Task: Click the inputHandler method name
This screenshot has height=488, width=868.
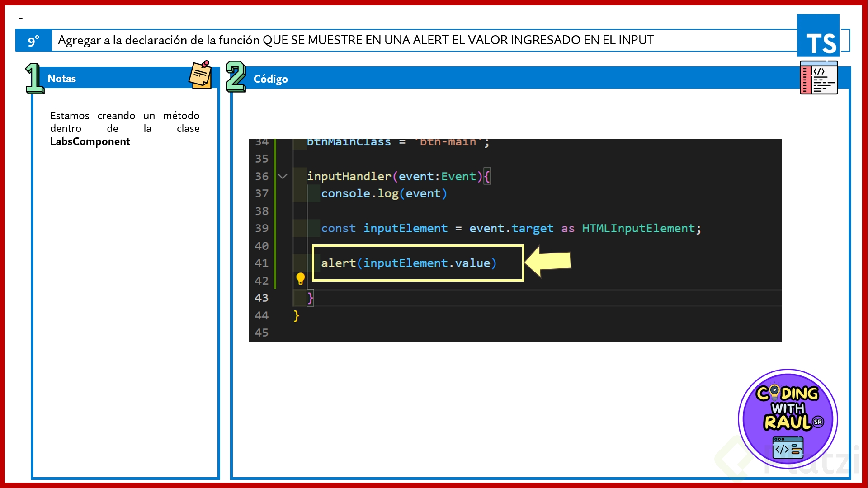Action: (x=349, y=176)
